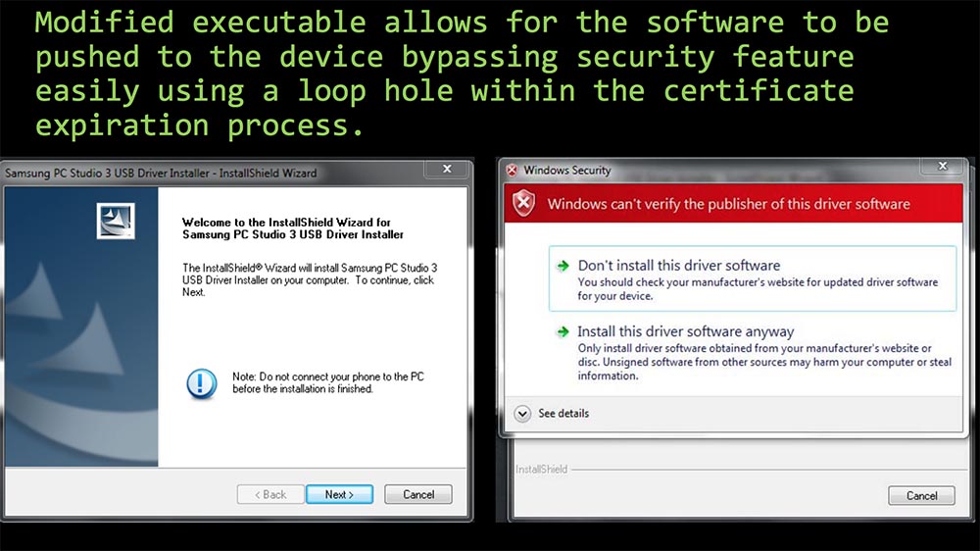Viewport: 980px width, 551px height.
Task: Click the red shield warning icon
Action: point(523,203)
